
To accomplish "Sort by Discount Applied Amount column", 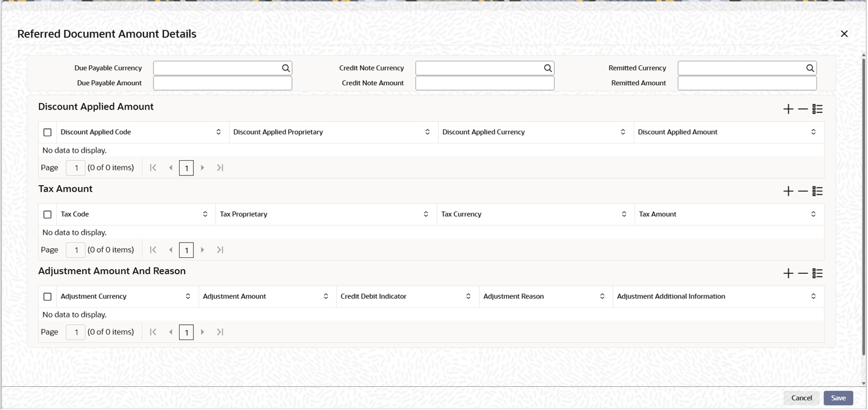I will pyautogui.click(x=813, y=132).
